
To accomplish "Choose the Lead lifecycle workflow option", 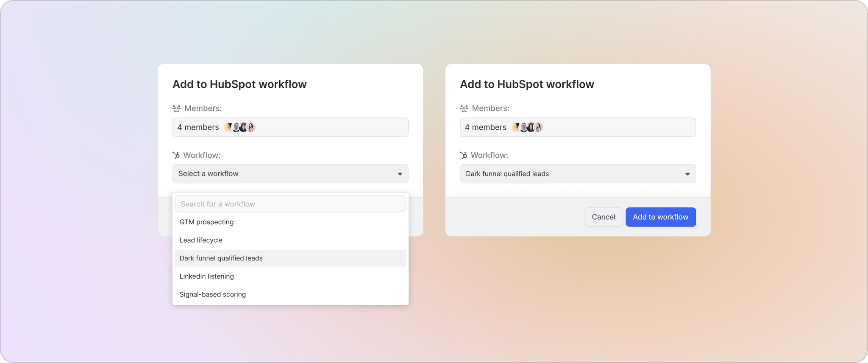I will tap(201, 240).
